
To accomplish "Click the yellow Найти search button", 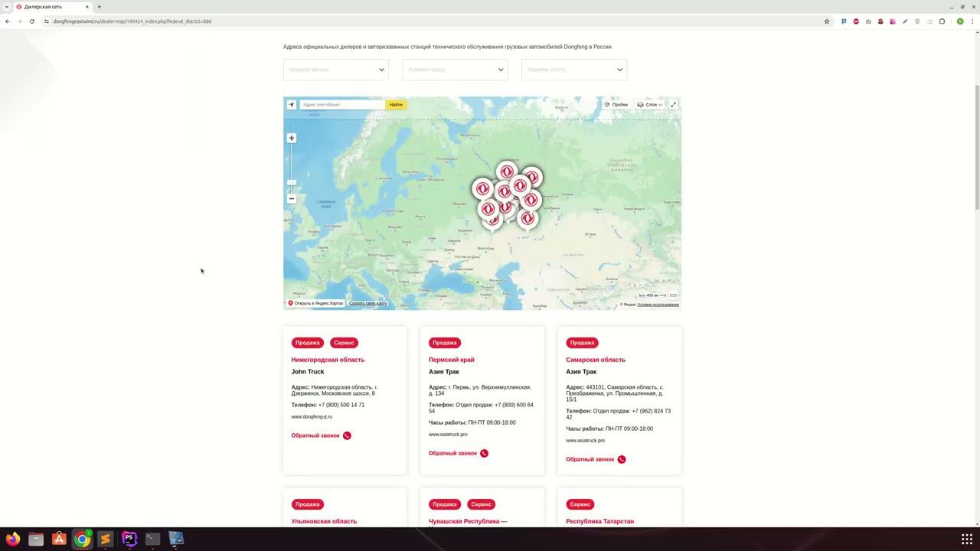I will [396, 105].
